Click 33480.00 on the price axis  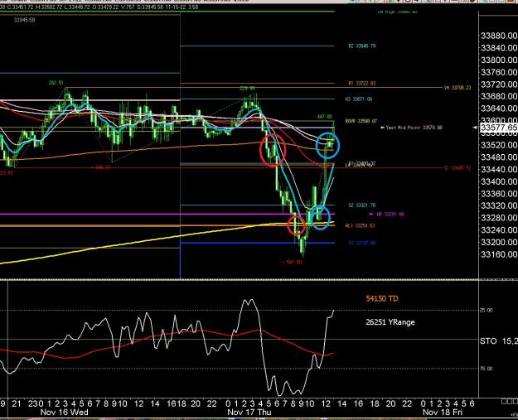coord(499,157)
